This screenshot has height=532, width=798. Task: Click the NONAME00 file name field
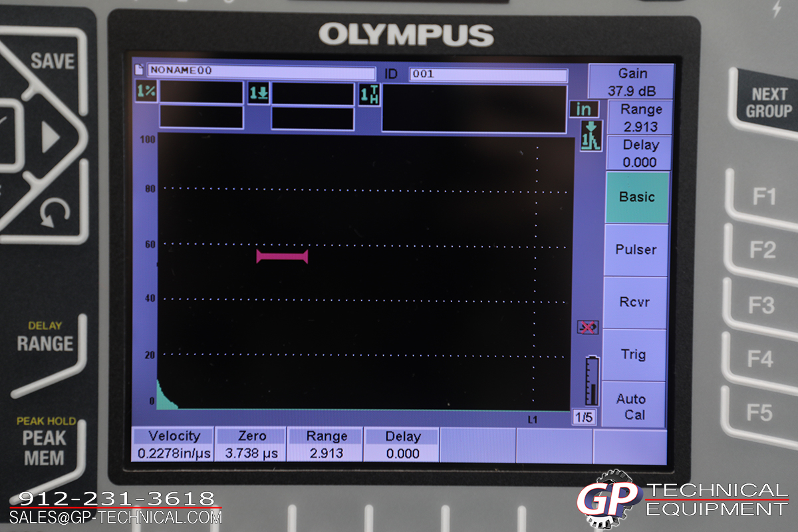click(261, 72)
